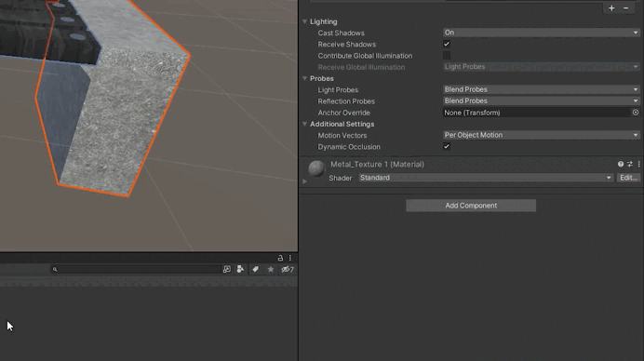Click the Add Component button

471,206
